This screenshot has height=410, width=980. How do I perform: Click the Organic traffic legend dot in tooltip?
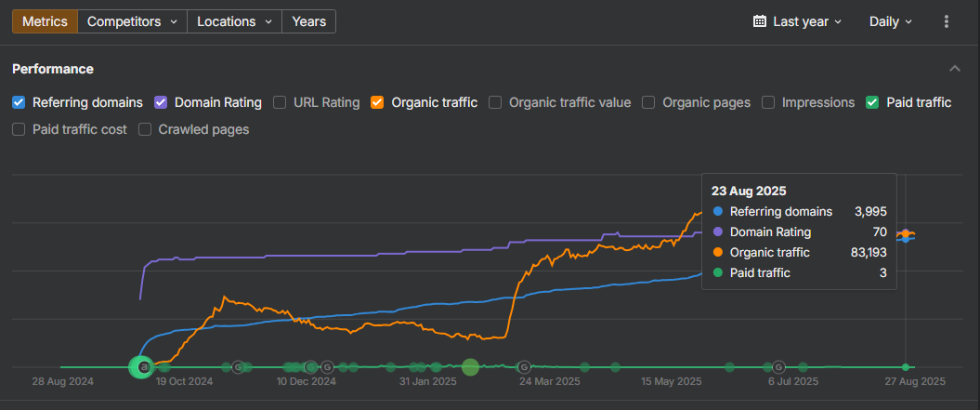(x=717, y=253)
